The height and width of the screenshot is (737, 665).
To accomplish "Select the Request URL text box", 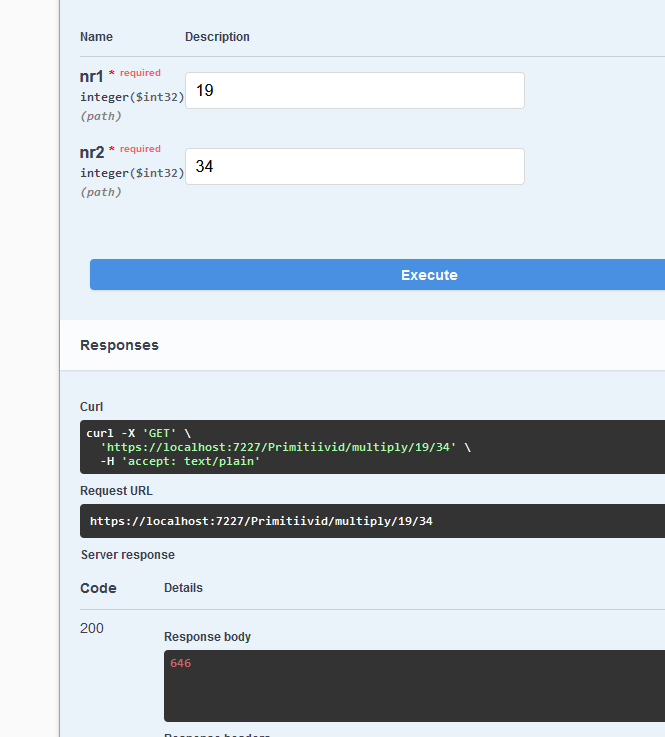I will (372, 521).
